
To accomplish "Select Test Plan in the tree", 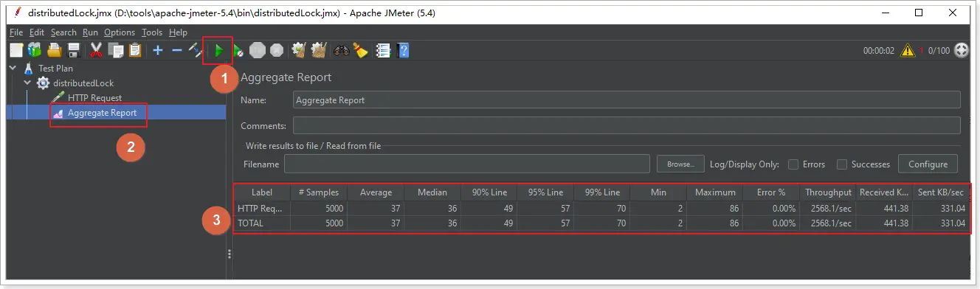I will click(55, 68).
